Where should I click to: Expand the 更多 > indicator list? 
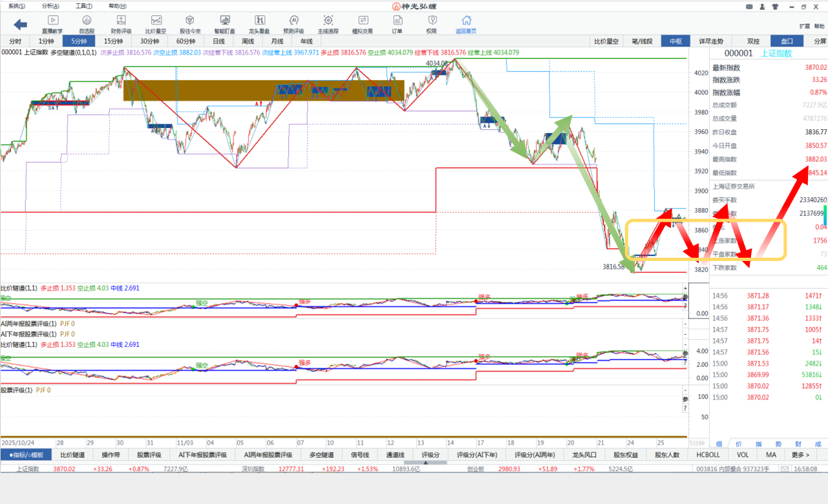(x=801, y=455)
